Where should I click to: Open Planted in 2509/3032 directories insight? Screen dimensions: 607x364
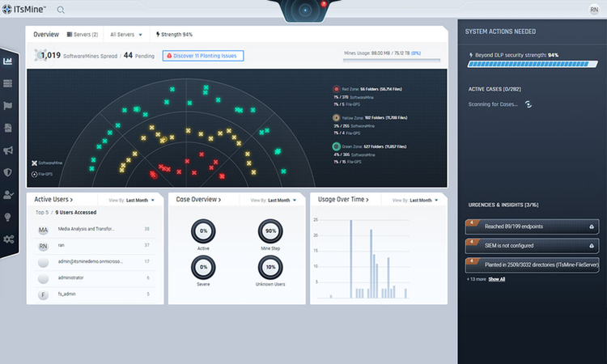click(533, 265)
